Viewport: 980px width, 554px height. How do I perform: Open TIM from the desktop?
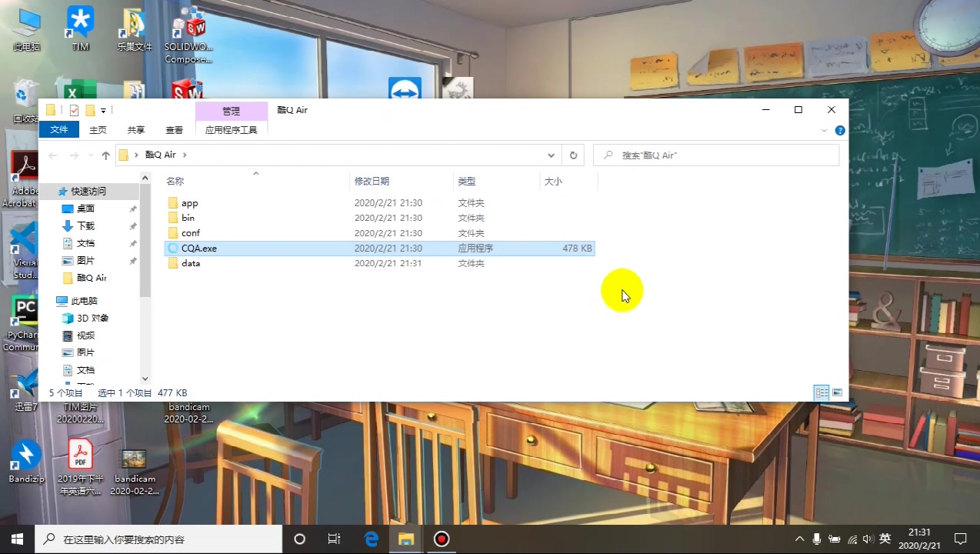coord(80,23)
